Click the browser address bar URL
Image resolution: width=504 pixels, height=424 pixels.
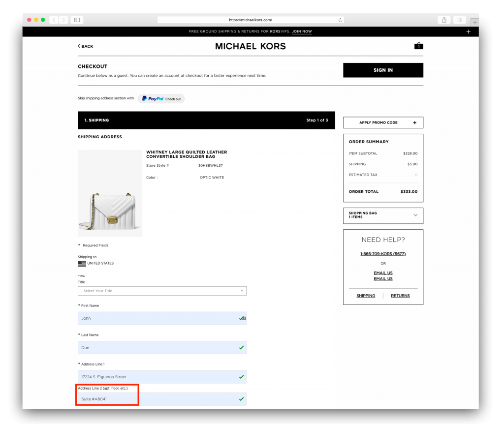point(251,20)
